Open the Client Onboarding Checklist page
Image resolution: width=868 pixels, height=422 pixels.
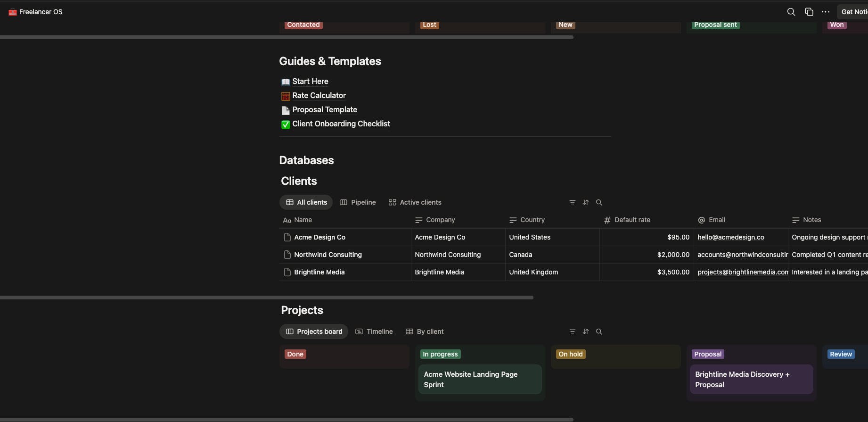click(x=341, y=124)
